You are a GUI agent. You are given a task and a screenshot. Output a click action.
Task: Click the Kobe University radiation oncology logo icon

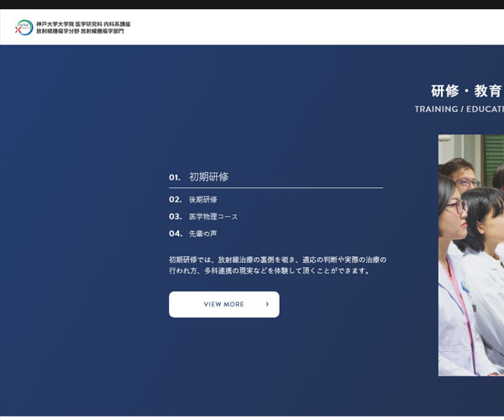[24, 28]
